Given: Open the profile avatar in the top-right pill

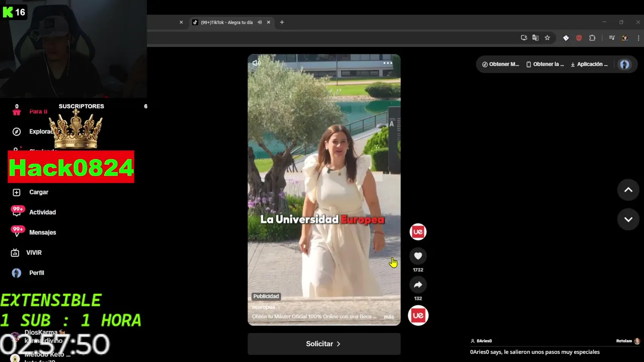Looking at the screenshot, I should tap(624, 64).
